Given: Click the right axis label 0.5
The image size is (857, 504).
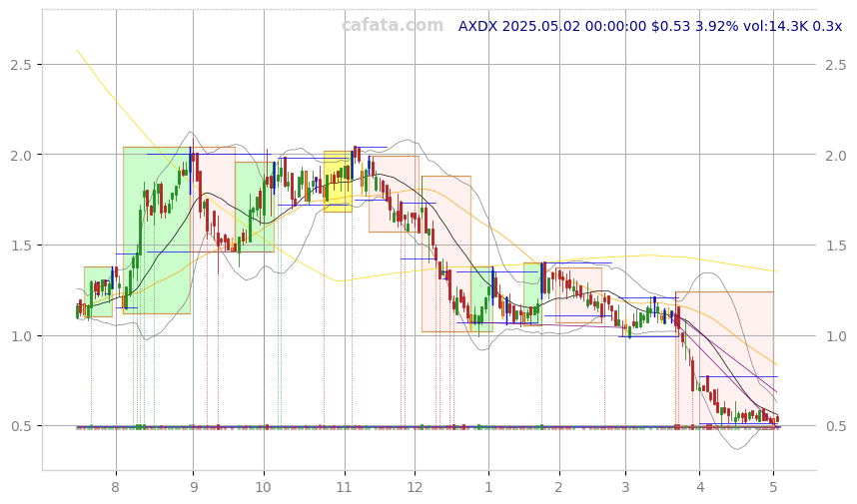Looking at the screenshot, I should pyautogui.click(x=836, y=426).
